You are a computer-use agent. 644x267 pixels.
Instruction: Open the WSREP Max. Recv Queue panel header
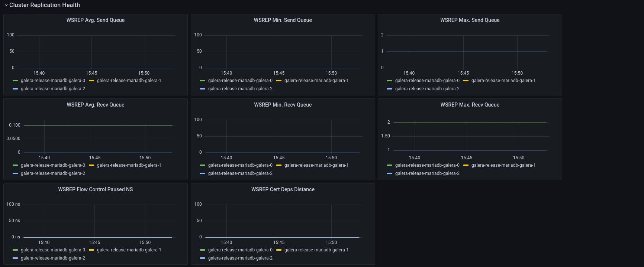[x=470, y=105]
